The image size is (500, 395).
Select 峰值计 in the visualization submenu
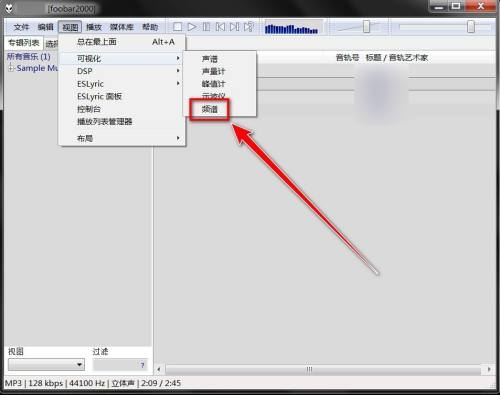[220, 84]
